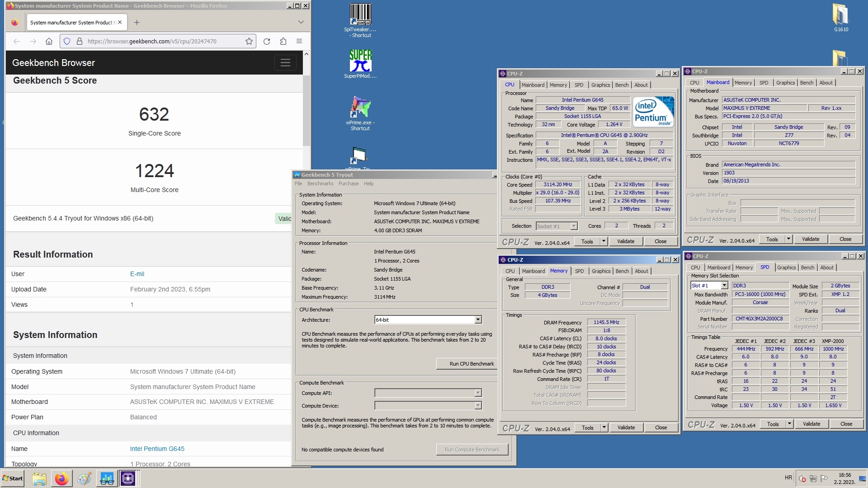Image resolution: width=868 pixels, height=488 pixels.
Task: Open Compute API dropdown
Action: (x=478, y=393)
